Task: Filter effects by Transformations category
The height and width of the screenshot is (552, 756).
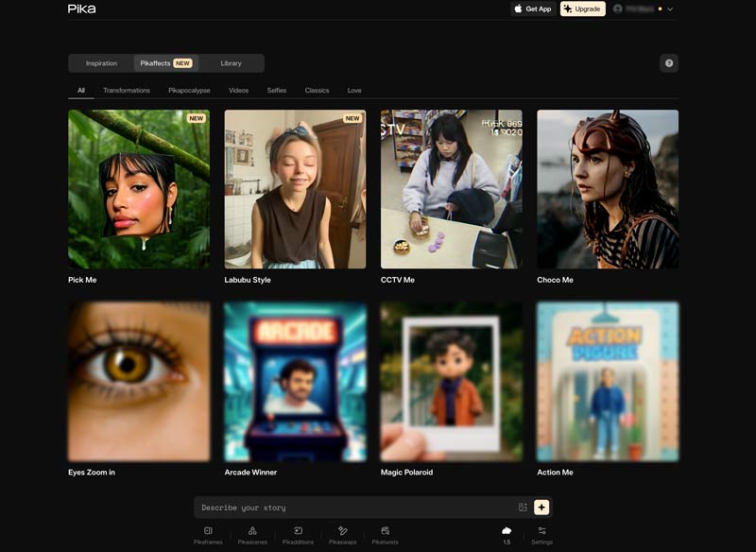Action: pos(127,91)
